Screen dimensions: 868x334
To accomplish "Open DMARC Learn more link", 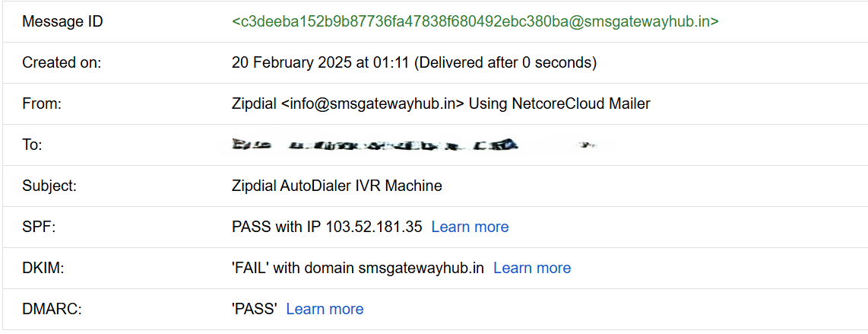I will 325,309.
